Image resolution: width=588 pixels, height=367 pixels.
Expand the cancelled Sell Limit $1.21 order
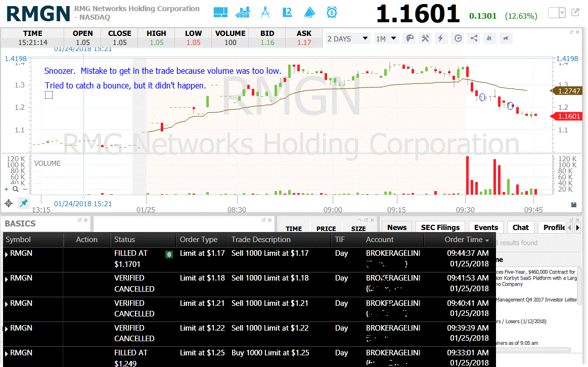pos(7,304)
